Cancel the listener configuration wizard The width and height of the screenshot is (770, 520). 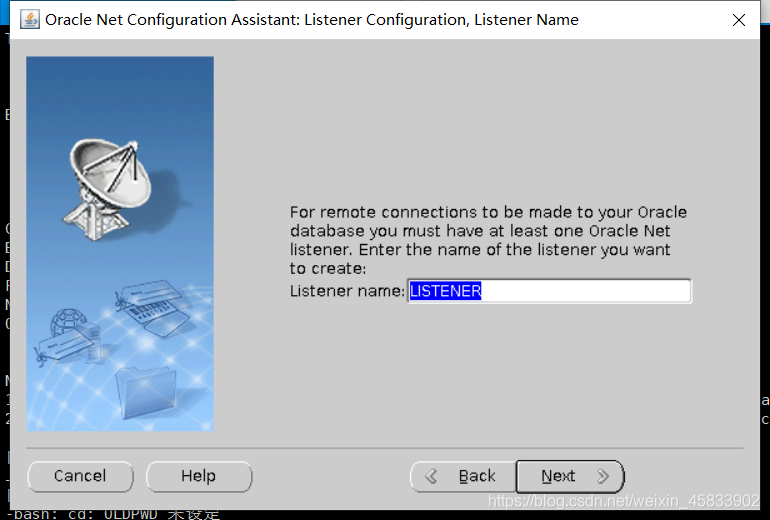point(80,476)
